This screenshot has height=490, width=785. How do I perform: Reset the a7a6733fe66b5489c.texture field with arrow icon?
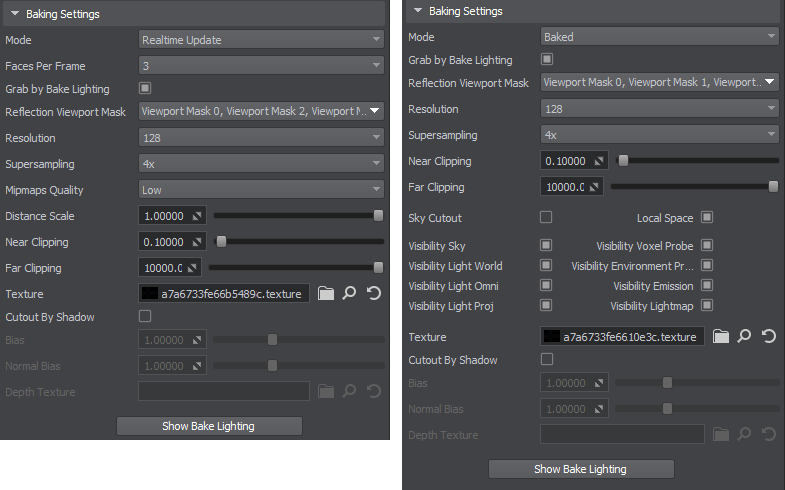pos(374,294)
